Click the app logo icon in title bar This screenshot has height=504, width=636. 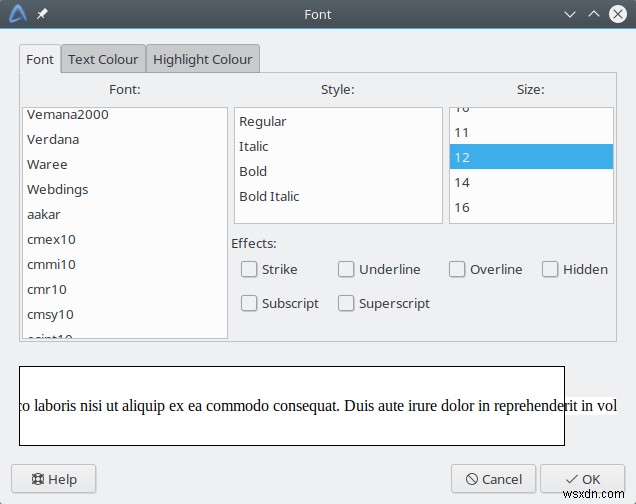coord(17,14)
